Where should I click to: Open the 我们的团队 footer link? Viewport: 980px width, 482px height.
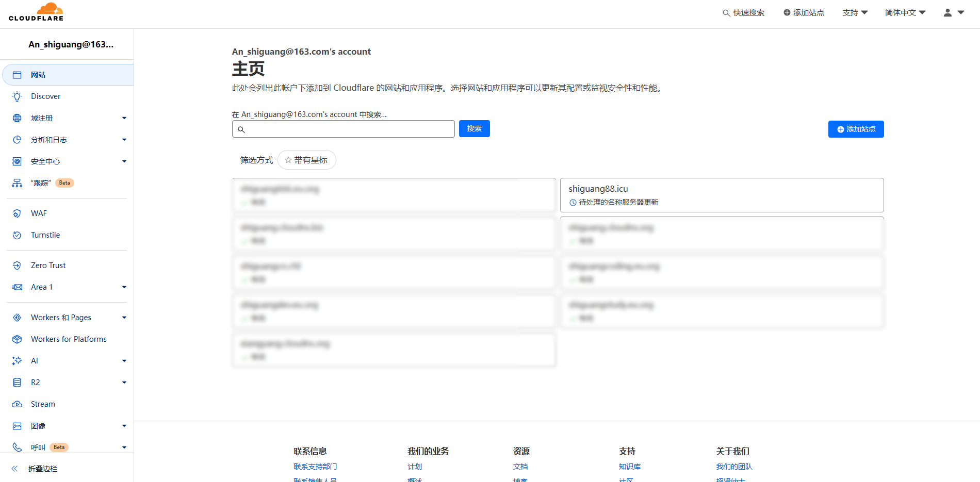[x=734, y=467]
